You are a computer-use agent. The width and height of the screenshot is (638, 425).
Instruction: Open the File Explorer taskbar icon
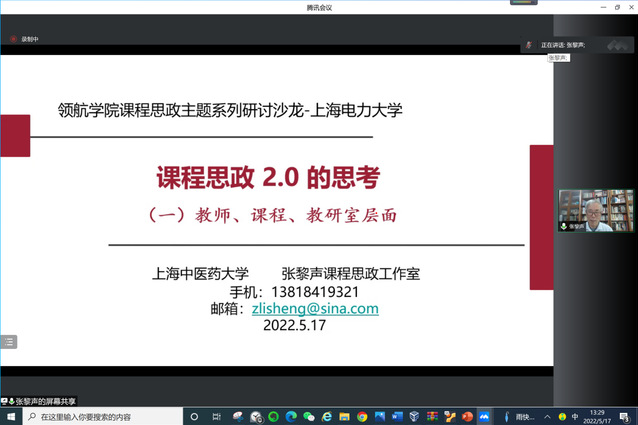(x=344, y=416)
